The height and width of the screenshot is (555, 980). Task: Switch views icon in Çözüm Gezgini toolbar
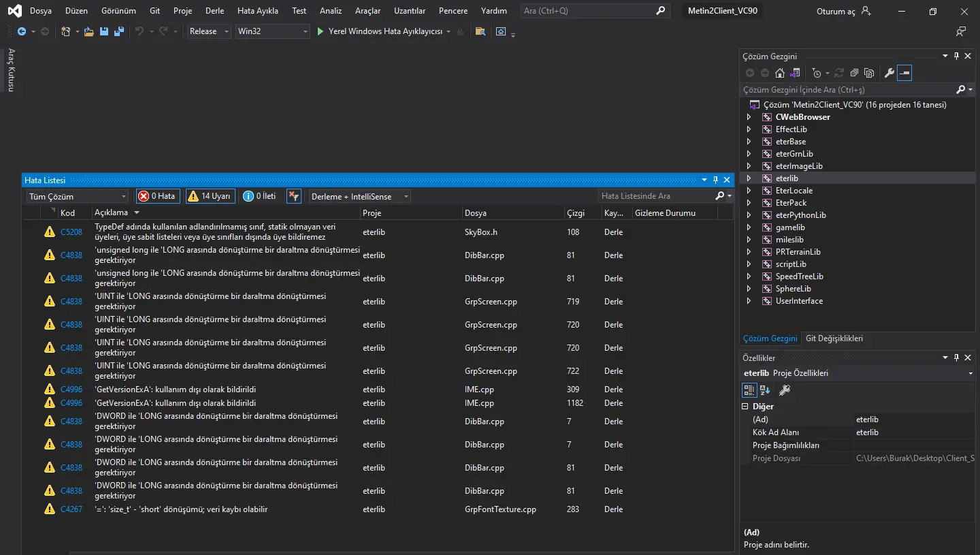point(795,73)
